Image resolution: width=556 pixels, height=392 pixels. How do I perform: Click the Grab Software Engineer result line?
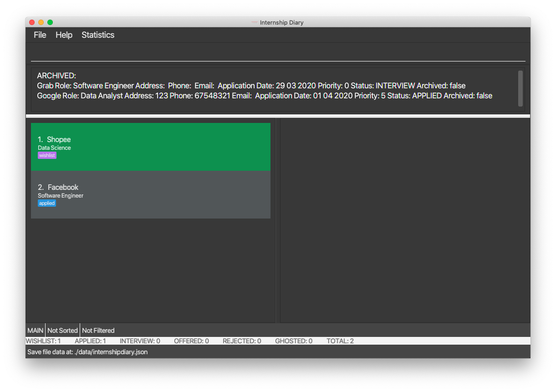pos(251,86)
